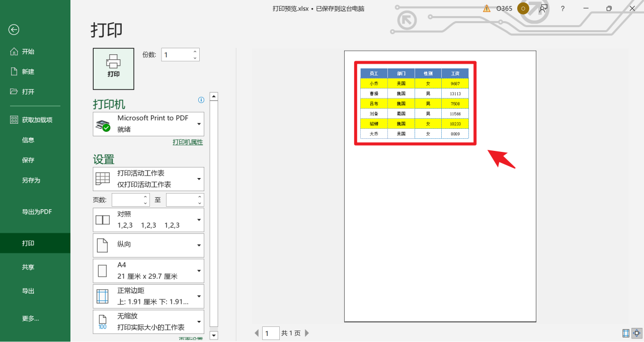The width and height of the screenshot is (644, 342).
Task: Click the current page number field
Action: (x=271, y=333)
